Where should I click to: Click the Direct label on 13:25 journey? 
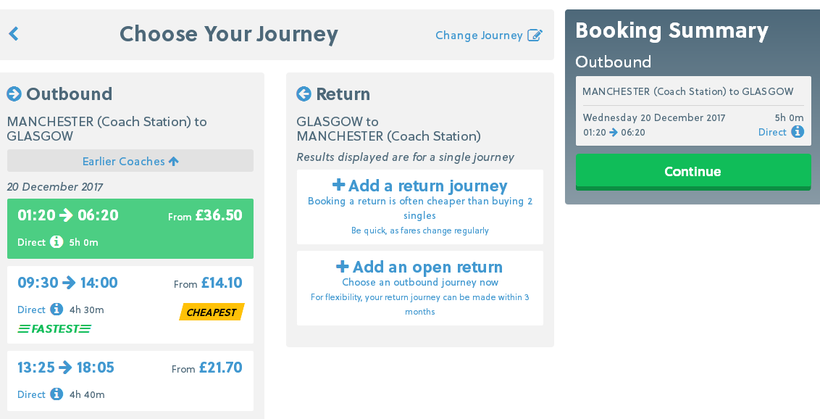[31, 394]
